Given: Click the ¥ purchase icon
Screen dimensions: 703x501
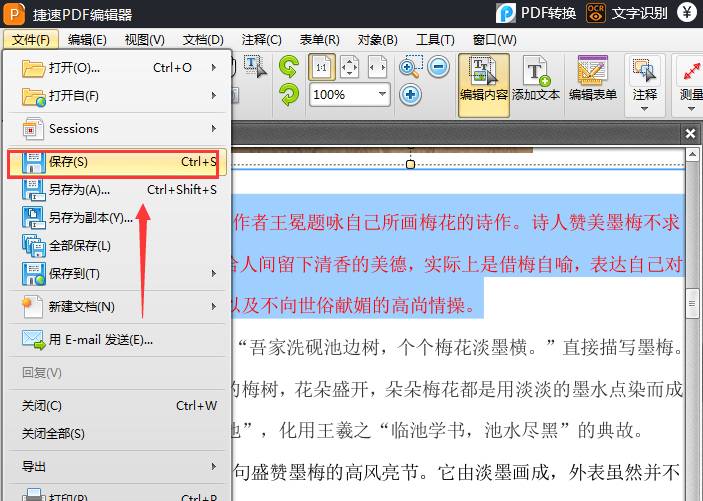Looking at the screenshot, I should pyautogui.click(x=686, y=13).
